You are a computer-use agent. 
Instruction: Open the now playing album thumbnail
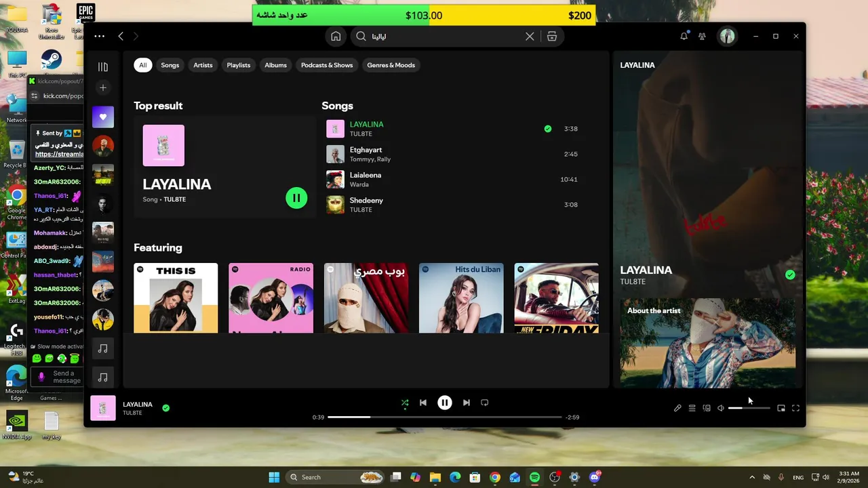click(103, 408)
